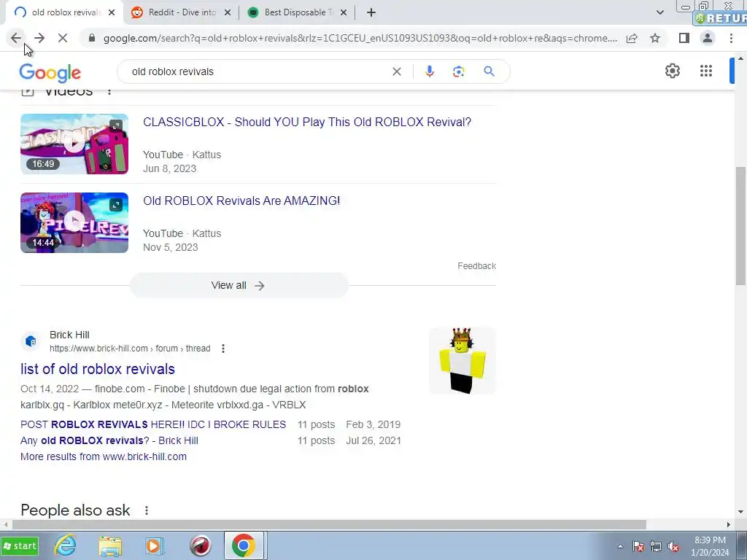Open the action center flag icon
747x560 pixels.
pyautogui.click(x=638, y=547)
